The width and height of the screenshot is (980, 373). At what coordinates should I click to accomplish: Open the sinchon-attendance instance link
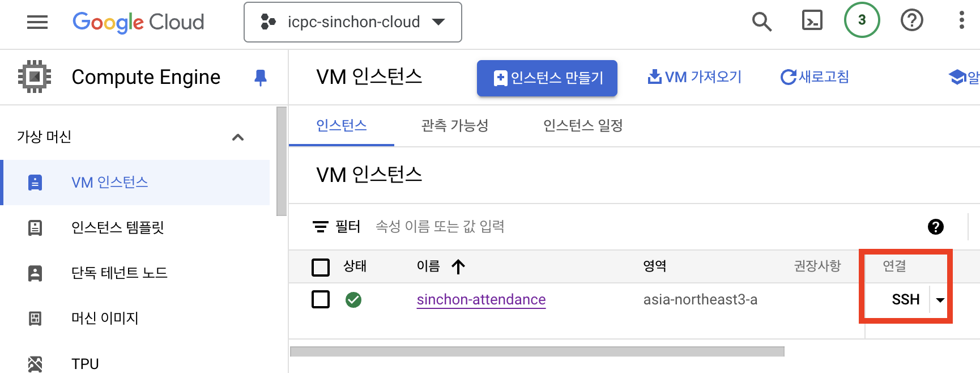(481, 299)
